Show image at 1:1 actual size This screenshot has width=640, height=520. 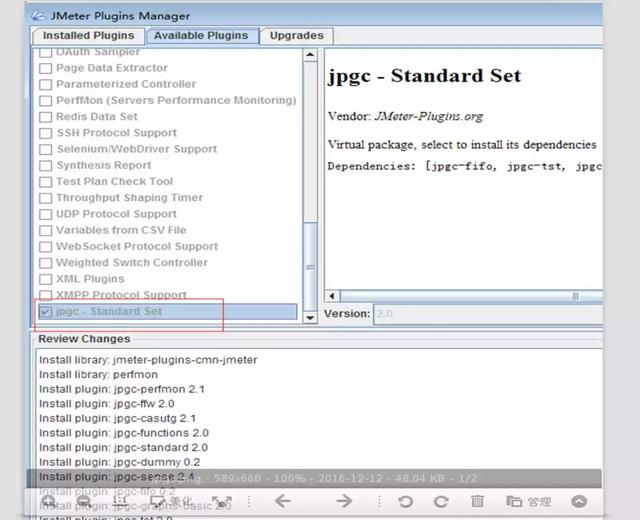[x=120, y=501]
